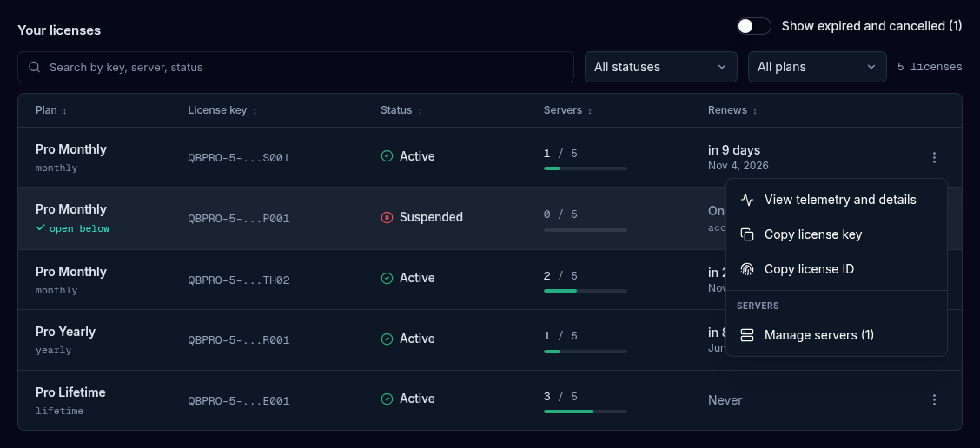Click Active status icon for Pro Yearly
This screenshot has width=980, height=448.
click(387, 339)
